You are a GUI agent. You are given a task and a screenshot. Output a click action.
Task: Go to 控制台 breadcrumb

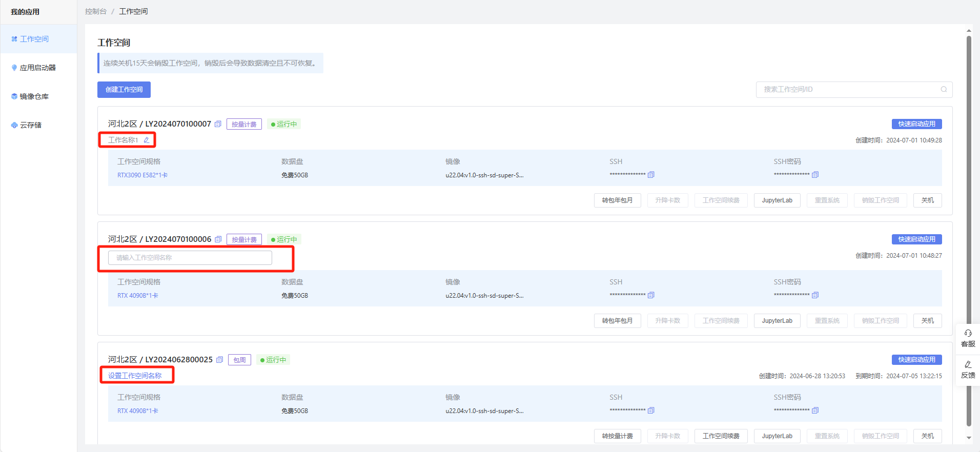96,11
